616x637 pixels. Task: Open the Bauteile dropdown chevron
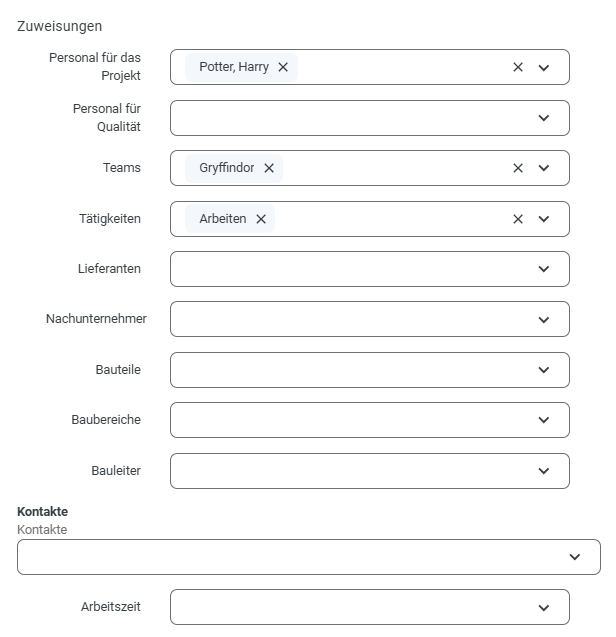point(544,370)
